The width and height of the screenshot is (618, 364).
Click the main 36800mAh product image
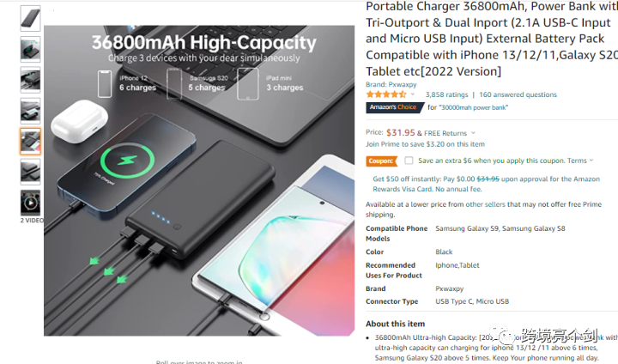click(199, 180)
